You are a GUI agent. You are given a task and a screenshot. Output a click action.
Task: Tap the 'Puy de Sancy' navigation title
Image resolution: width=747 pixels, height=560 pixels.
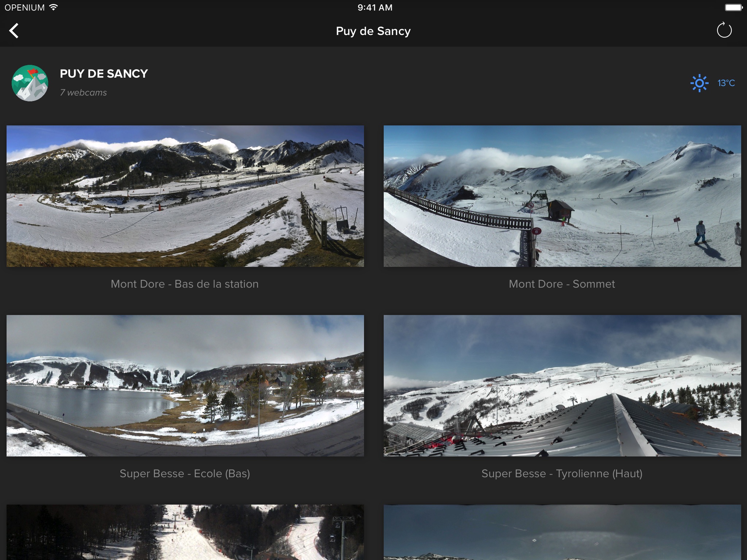(373, 31)
